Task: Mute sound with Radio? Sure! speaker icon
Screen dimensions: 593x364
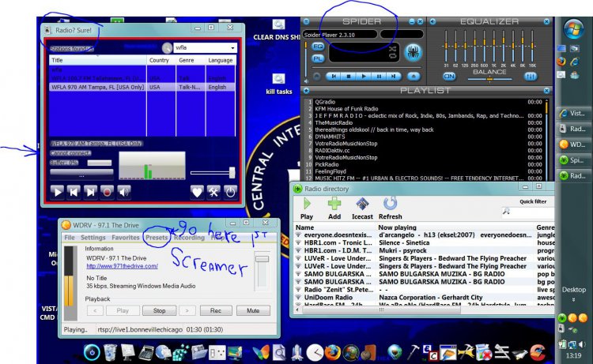Action: 123,192
